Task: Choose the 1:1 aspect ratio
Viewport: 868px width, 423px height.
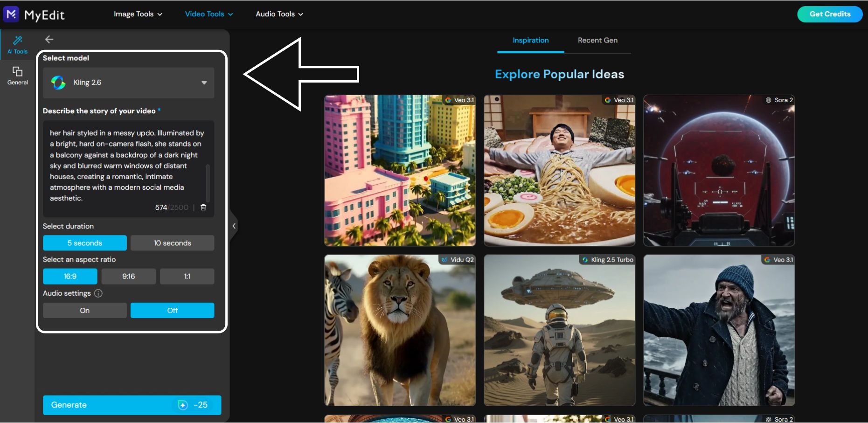Action: click(187, 277)
